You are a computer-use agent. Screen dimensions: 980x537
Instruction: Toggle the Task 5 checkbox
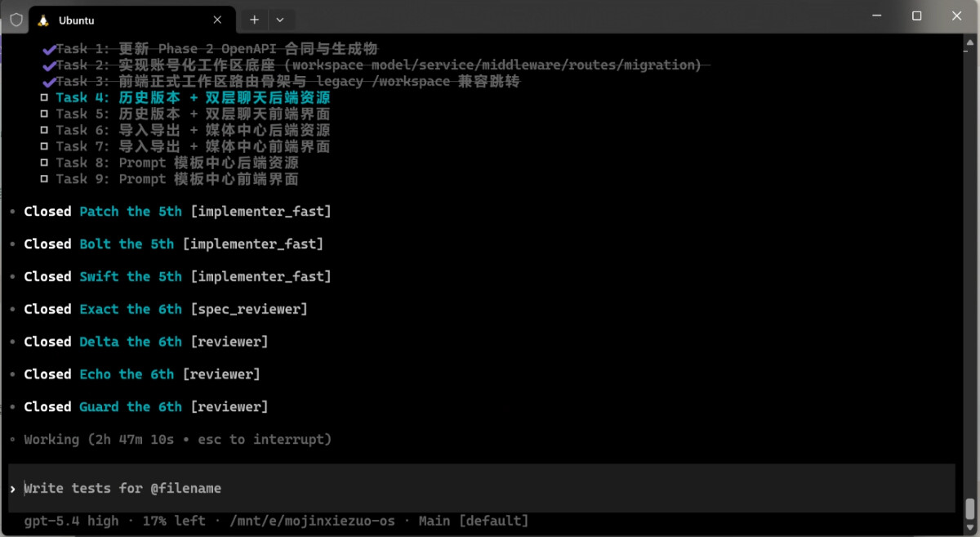44,114
